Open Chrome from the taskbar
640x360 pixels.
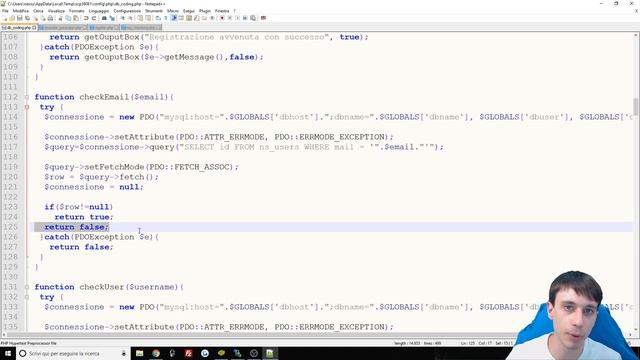click(156, 353)
